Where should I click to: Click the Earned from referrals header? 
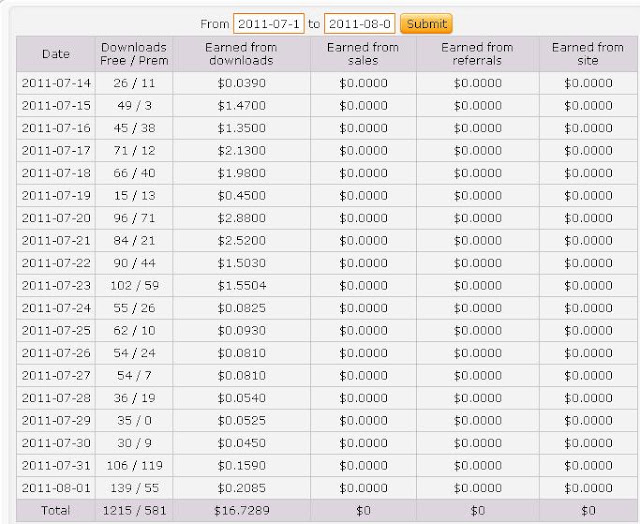478,54
